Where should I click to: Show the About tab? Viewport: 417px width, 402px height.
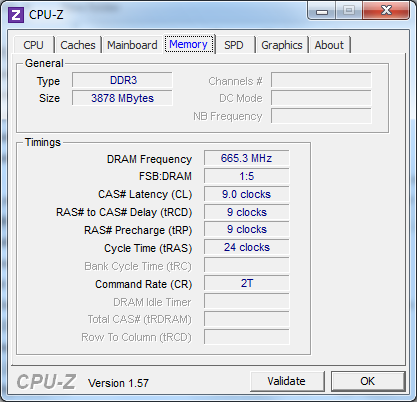[x=329, y=45]
